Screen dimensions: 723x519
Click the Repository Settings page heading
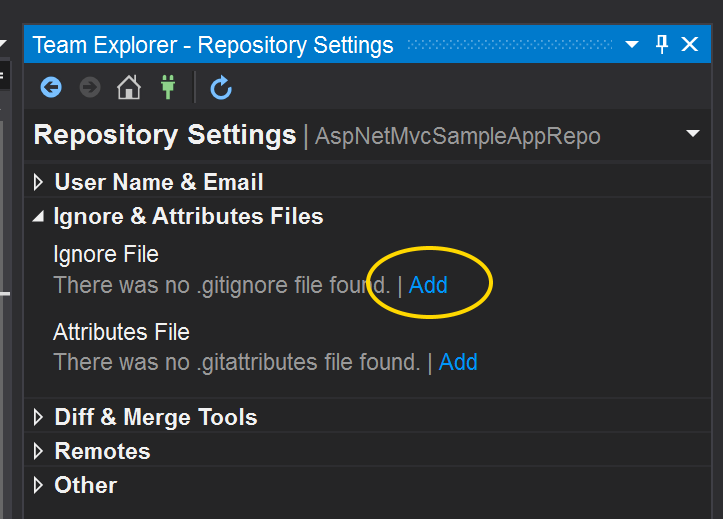[x=165, y=135]
